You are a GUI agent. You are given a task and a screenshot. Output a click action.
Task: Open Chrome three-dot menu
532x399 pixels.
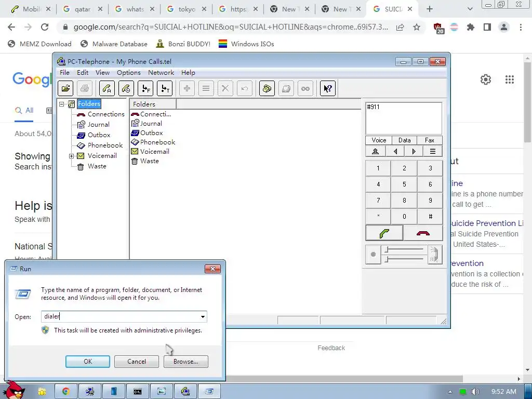tap(521, 27)
